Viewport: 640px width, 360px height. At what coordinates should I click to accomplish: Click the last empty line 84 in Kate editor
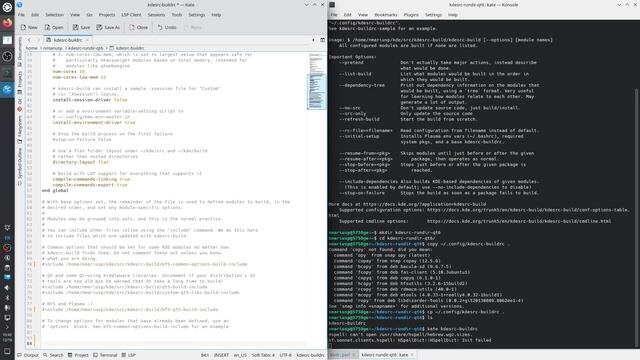point(173,343)
